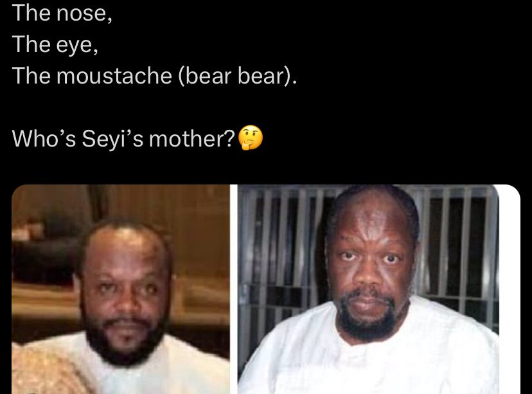The height and width of the screenshot is (394, 532).
Task: Click the text line 'The eye,'
Action: (x=55, y=45)
